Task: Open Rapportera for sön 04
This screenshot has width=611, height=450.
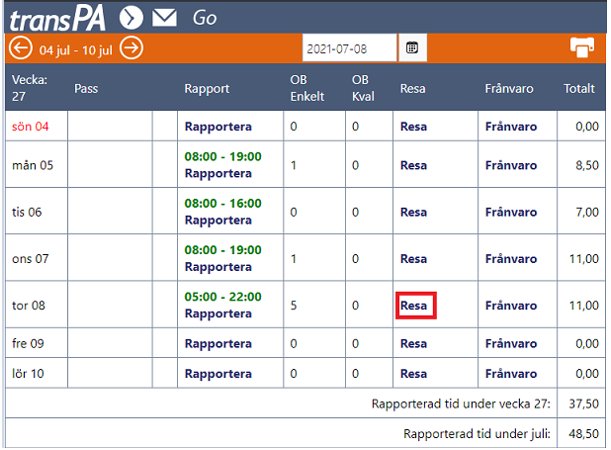Action: pyautogui.click(x=218, y=127)
